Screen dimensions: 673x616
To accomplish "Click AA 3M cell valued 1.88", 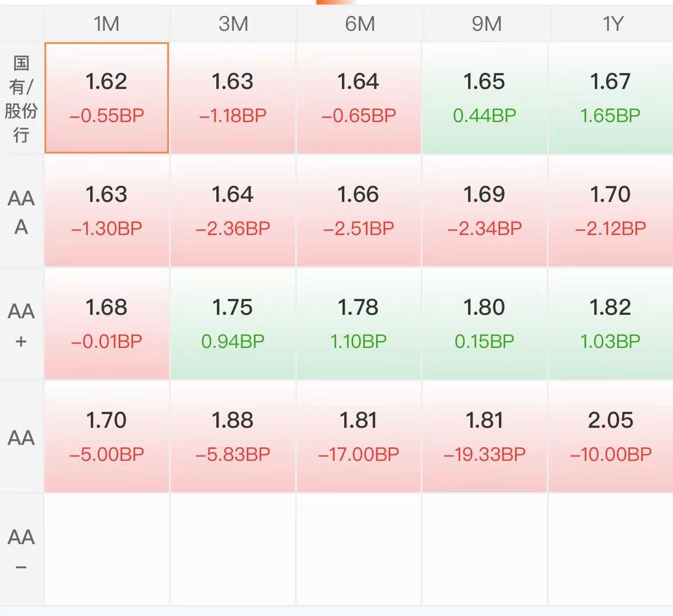I will [x=233, y=437].
